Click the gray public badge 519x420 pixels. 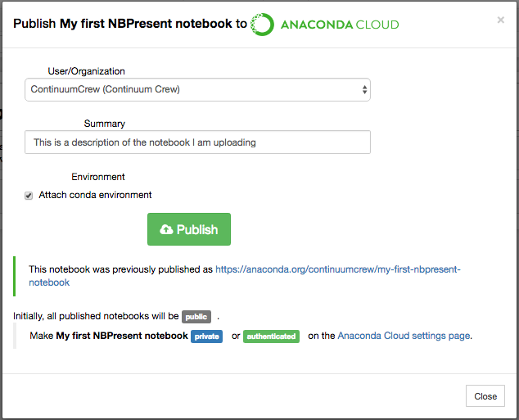coord(196,317)
